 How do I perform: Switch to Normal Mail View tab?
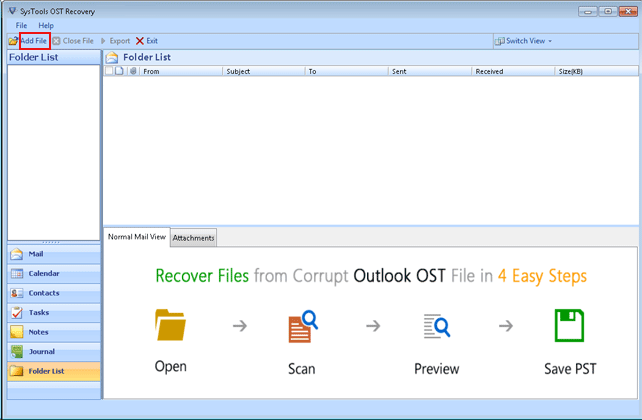pos(137,237)
